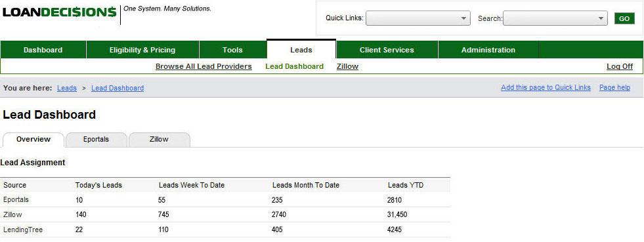Open the Dashboard menu

tap(43, 50)
